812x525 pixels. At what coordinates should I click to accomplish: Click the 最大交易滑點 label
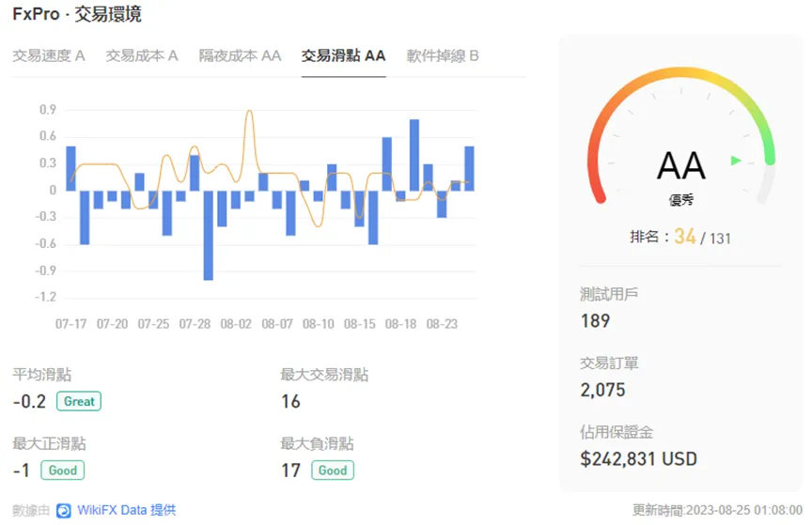(x=324, y=375)
